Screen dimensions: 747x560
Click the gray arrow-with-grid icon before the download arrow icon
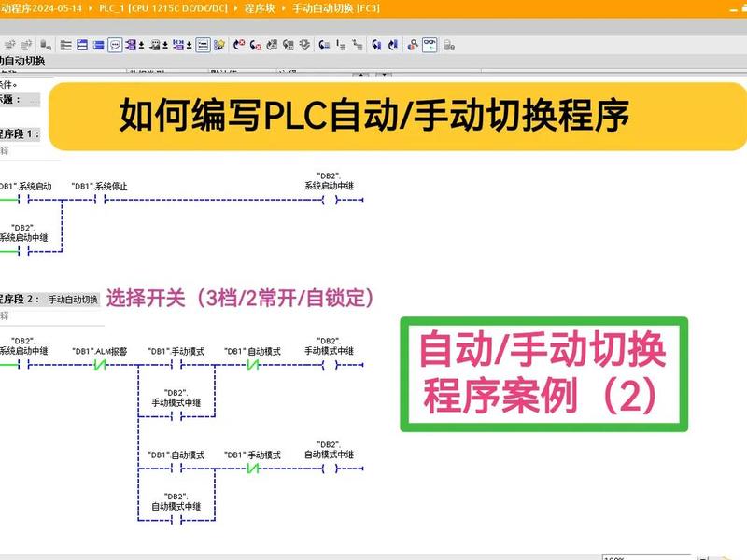pyautogui.click(x=288, y=45)
